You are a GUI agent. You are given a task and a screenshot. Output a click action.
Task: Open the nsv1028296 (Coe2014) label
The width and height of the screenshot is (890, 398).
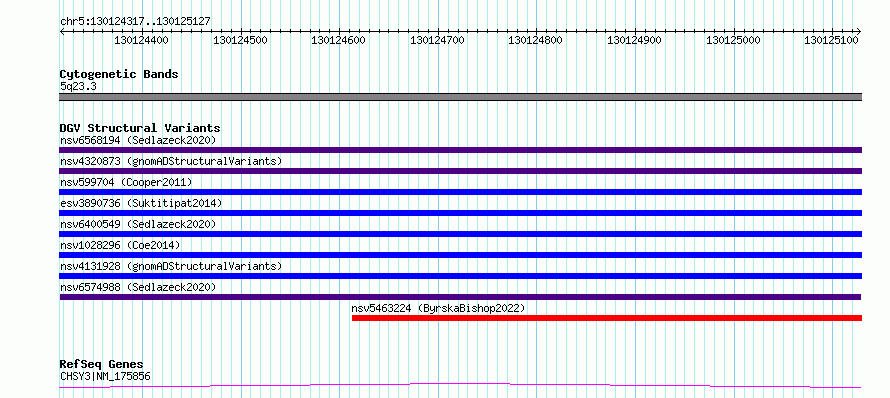tap(120, 245)
